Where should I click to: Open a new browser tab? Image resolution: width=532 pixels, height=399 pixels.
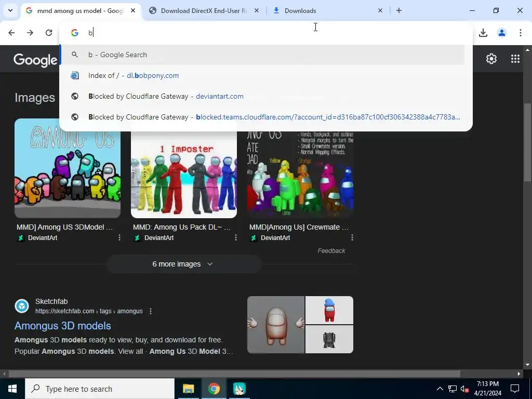click(x=399, y=10)
